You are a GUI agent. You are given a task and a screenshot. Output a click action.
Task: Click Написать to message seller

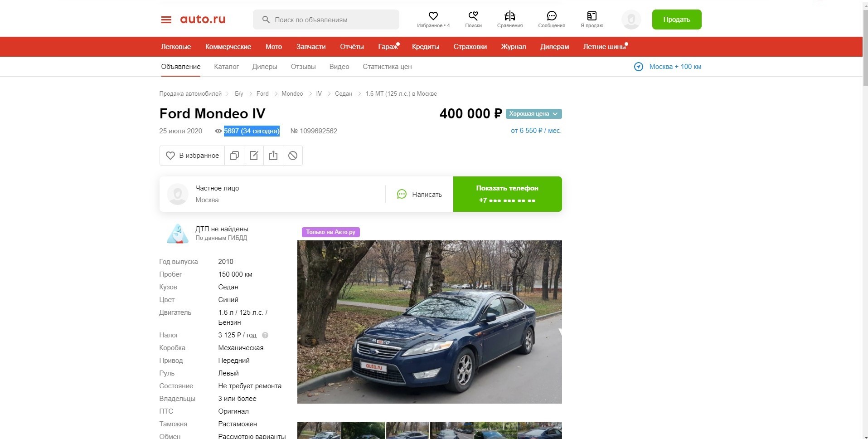(x=419, y=194)
